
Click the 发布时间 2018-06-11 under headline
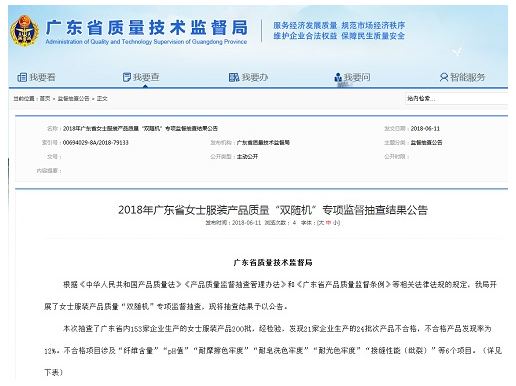pyautogui.click(x=233, y=223)
